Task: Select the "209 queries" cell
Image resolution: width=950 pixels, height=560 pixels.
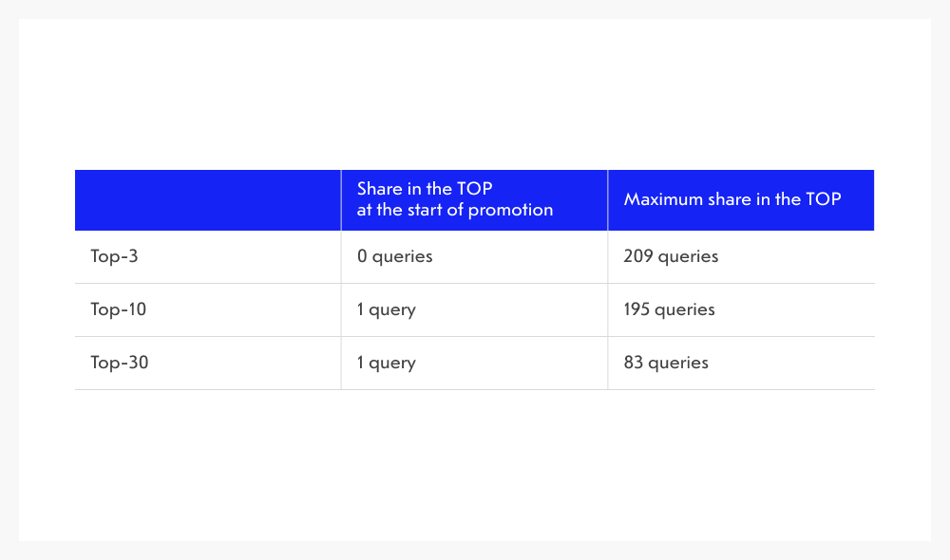Action: 671,256
